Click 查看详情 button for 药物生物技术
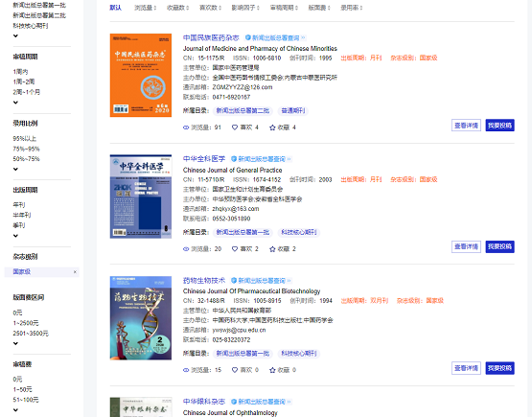Image resolution: width=532 pixels, height=417 pixels. point(466,368)
